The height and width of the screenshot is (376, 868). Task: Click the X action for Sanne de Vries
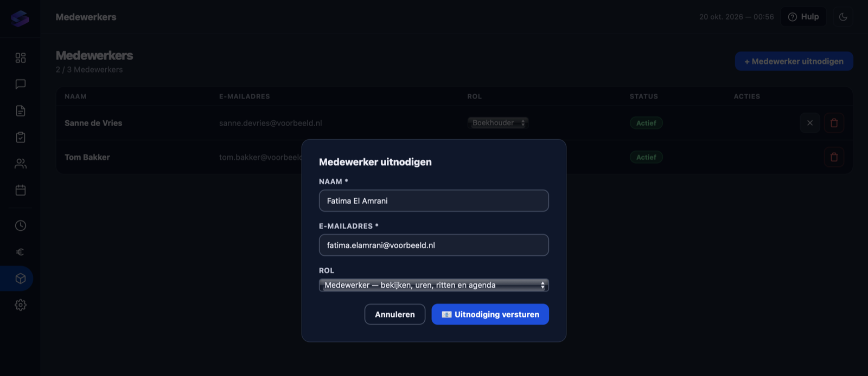(810, 123)
